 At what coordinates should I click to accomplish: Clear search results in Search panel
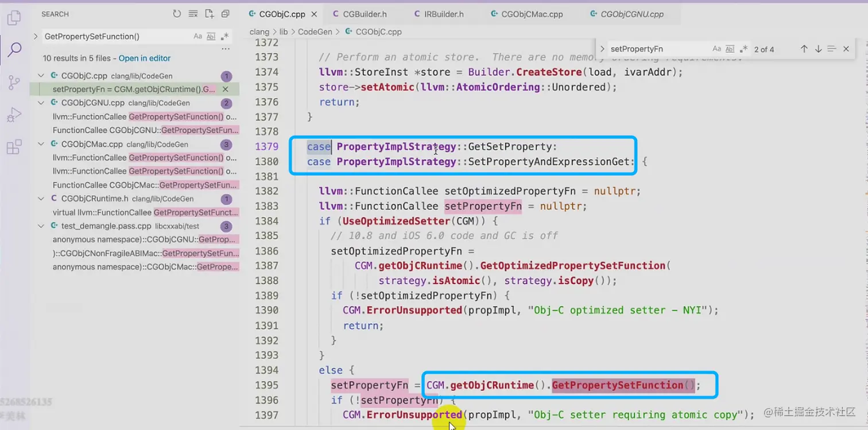coord(193,14)
